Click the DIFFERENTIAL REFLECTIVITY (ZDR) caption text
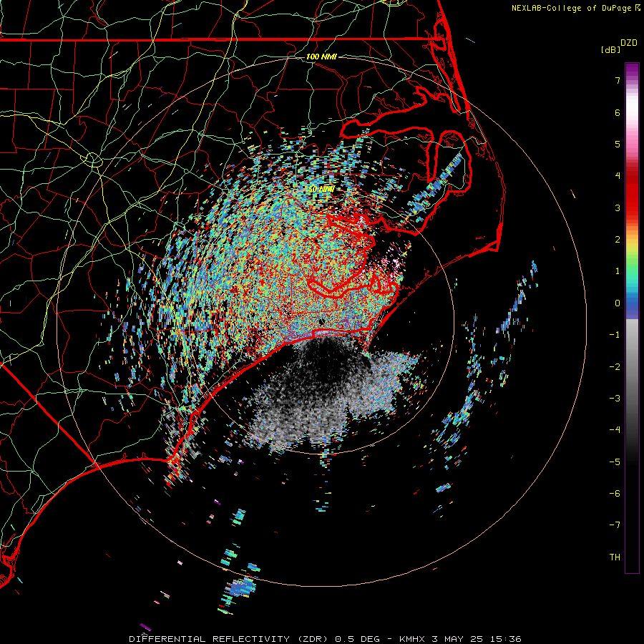 click(x=230, y=639)
